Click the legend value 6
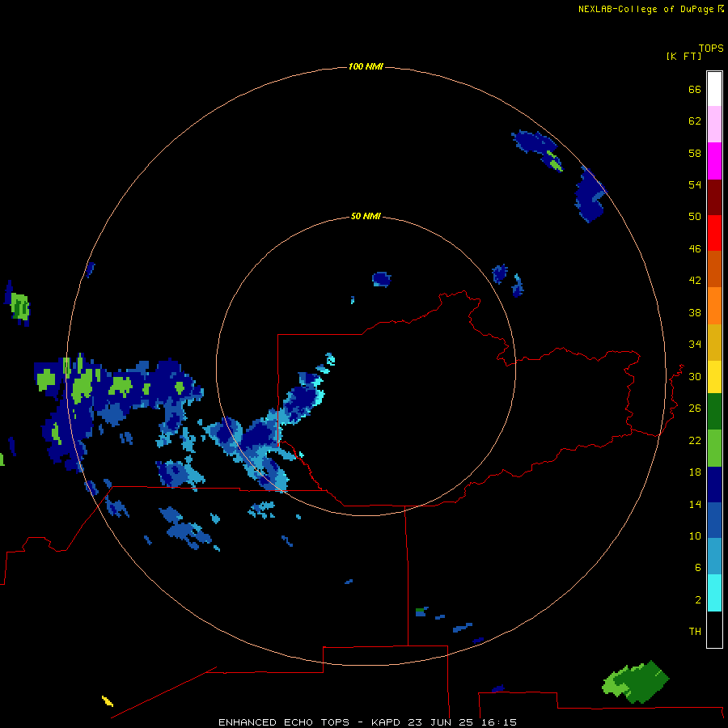 pyautogui.click(x=697, y=568)
